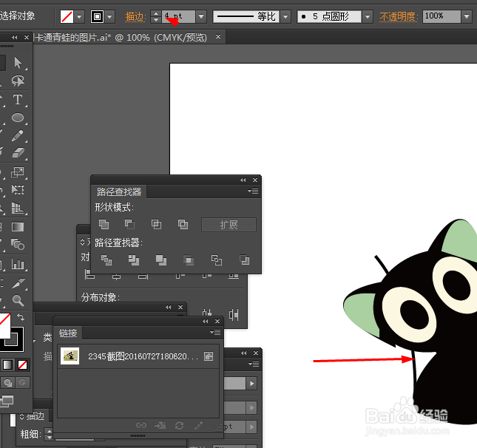This screenshot has height=448, width=477.
Task: Click Go To Link icon
Action: [160, 425]
